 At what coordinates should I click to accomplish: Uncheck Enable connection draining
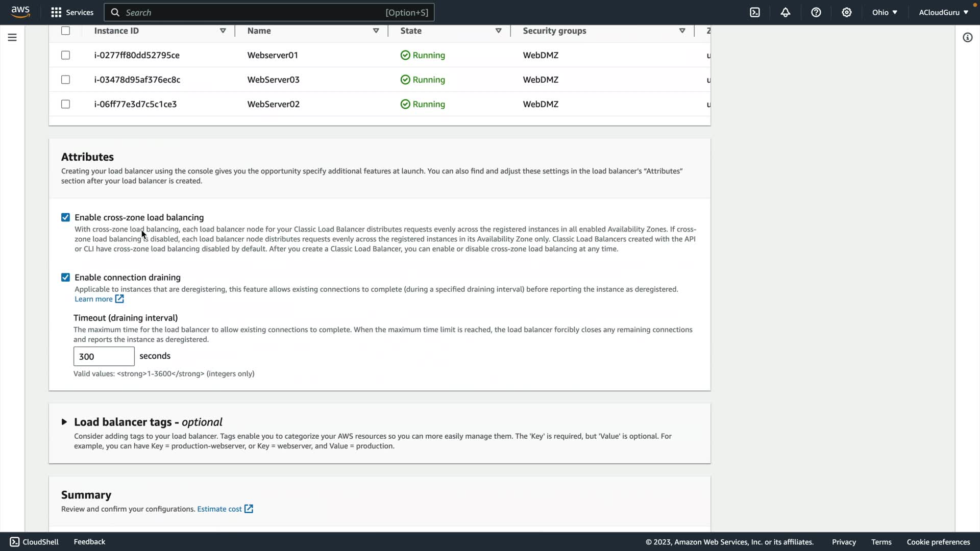(x=65, y=278)
